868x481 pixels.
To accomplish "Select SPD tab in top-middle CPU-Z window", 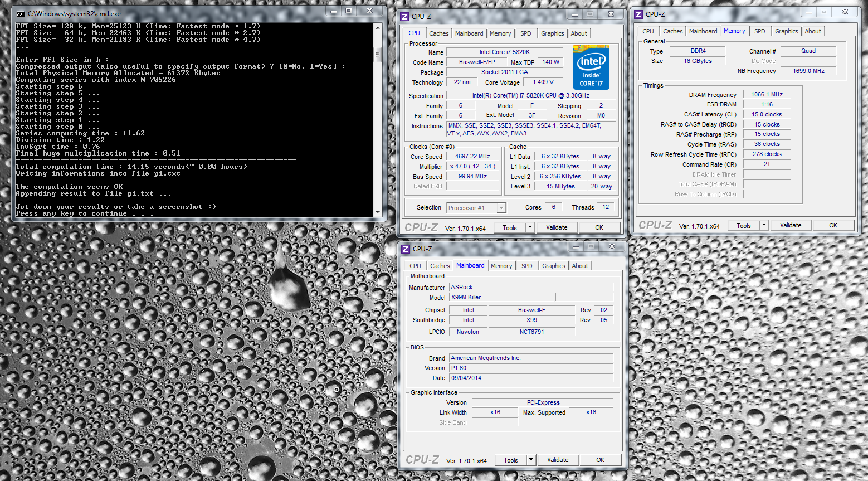I will click(526, 33).
